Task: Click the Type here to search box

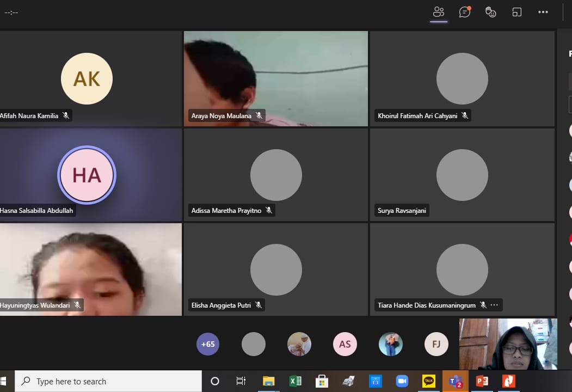Action: point(109,381)
